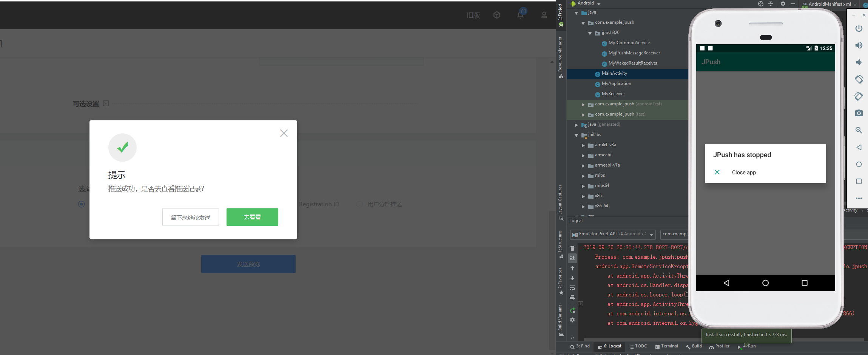The height and width of the screenshot is (355, 868).
Task: Switch to the 6: Logcat tool tab
Action: pyautogui.click(x=610, y=346)
